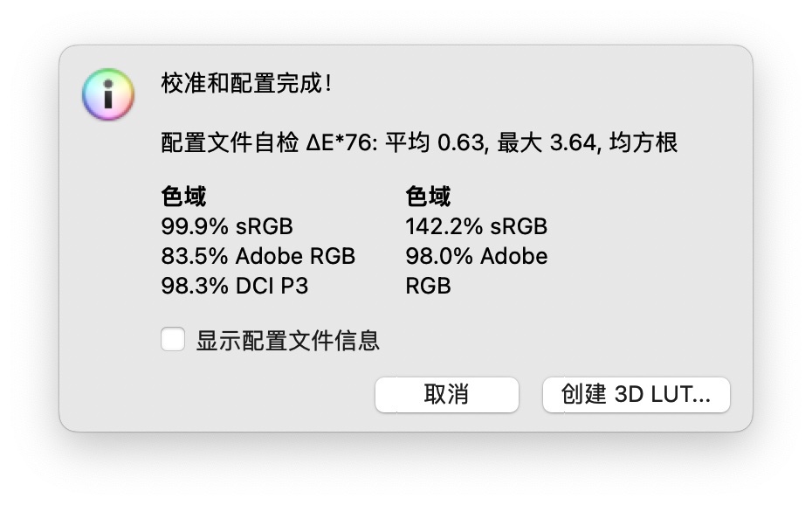
Task: Click the letter i inside the info icon
Action: 107,93
